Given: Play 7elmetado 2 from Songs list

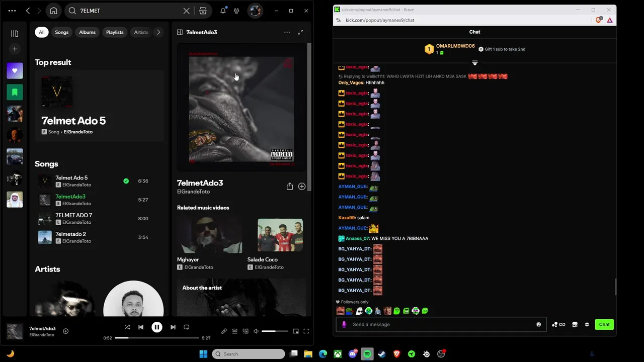Looking at the screenshot, I should click(99, 237).
